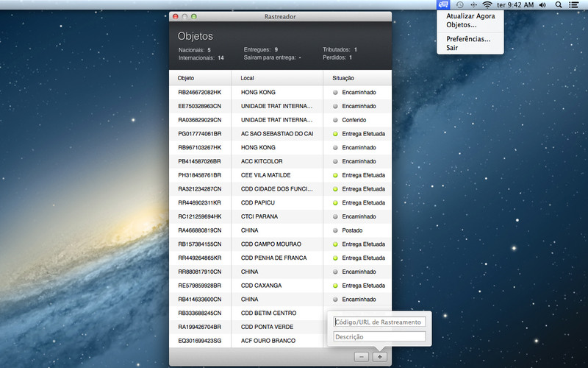The image size is (588, 368).
Task: Click the Nacionais count label
Action: point(195,50)
